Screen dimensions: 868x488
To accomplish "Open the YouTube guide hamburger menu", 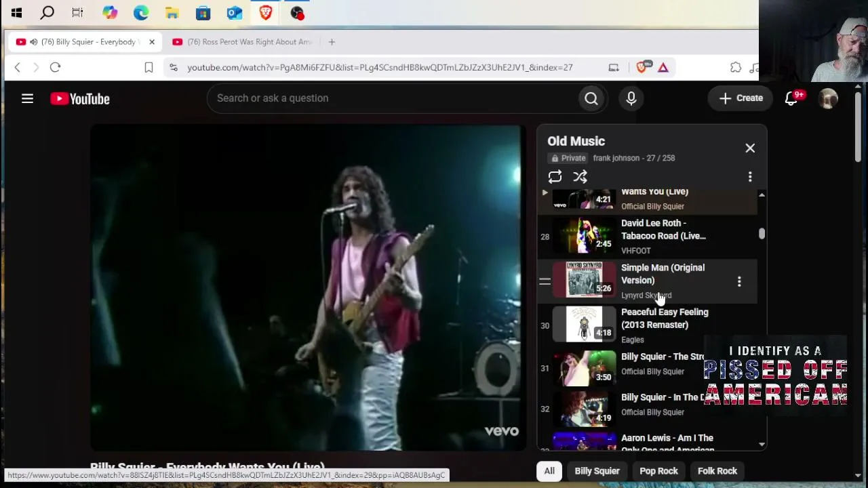I will [x=27, y=99].
